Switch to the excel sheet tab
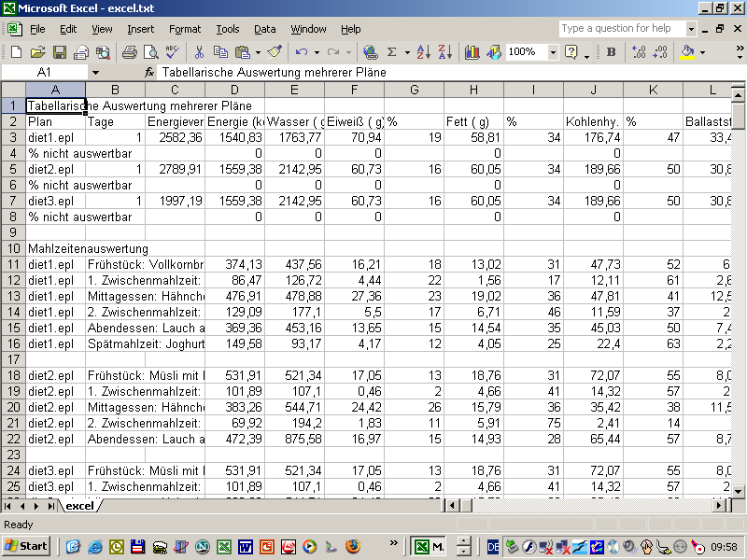This screenshot has width=747, height=560. point(79,506)
